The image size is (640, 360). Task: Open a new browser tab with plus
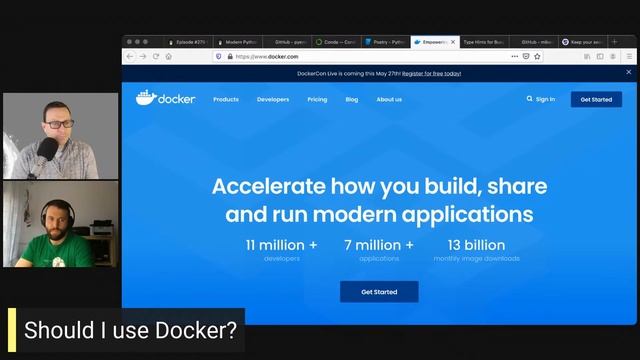(x=614, y=42)
